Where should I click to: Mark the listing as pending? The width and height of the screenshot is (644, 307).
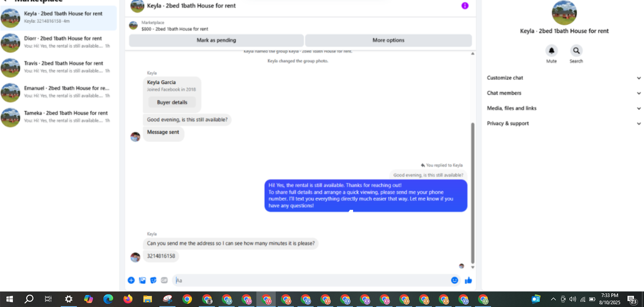(x=216, y=40)
